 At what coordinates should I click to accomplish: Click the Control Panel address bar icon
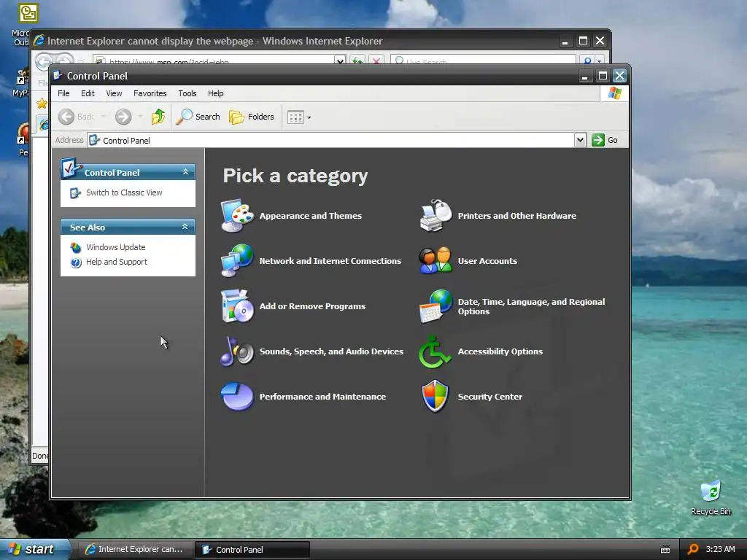tap(94, 140)
